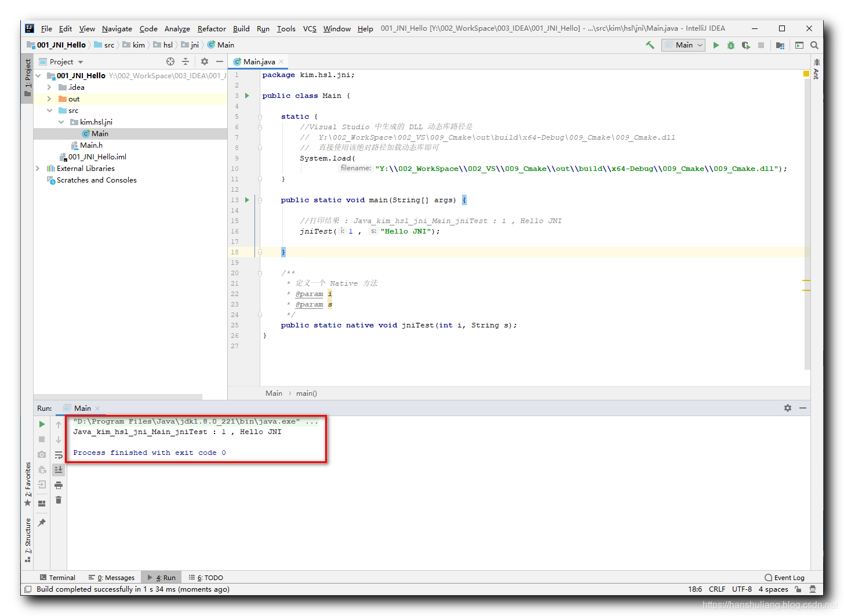The image size is (844, 616).
Task: Select the Main.java editor tab
Action: point(259,61)
